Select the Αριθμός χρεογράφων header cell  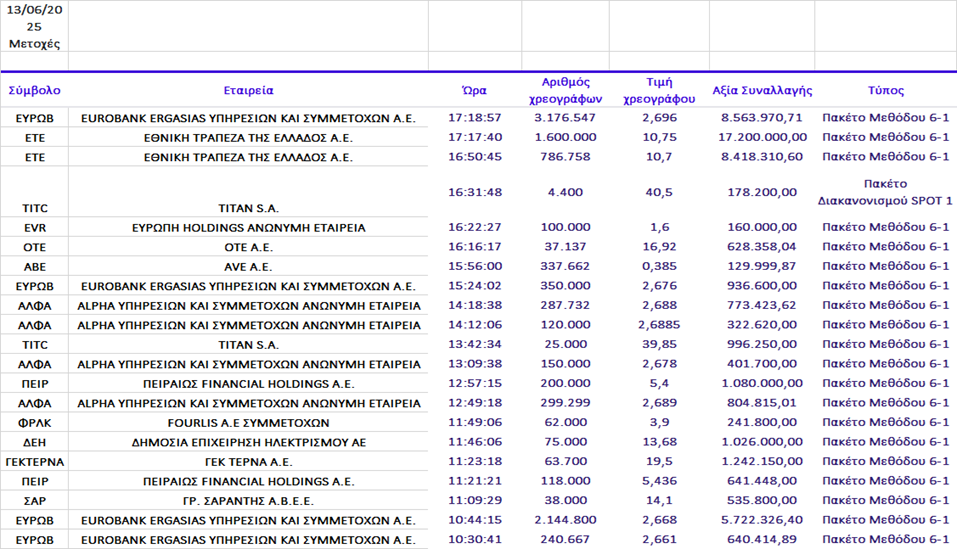[x=566, y=90]
